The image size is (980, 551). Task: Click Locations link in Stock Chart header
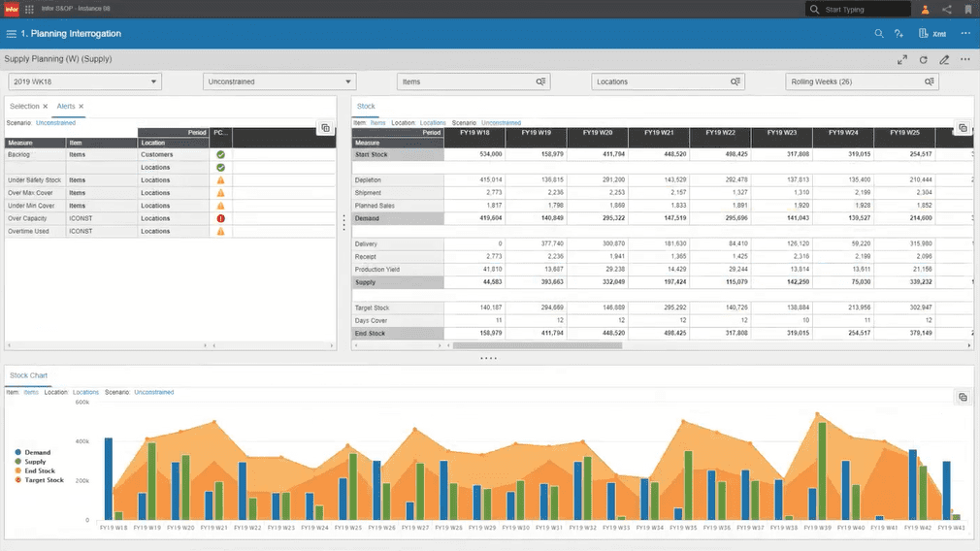(85, 392)
